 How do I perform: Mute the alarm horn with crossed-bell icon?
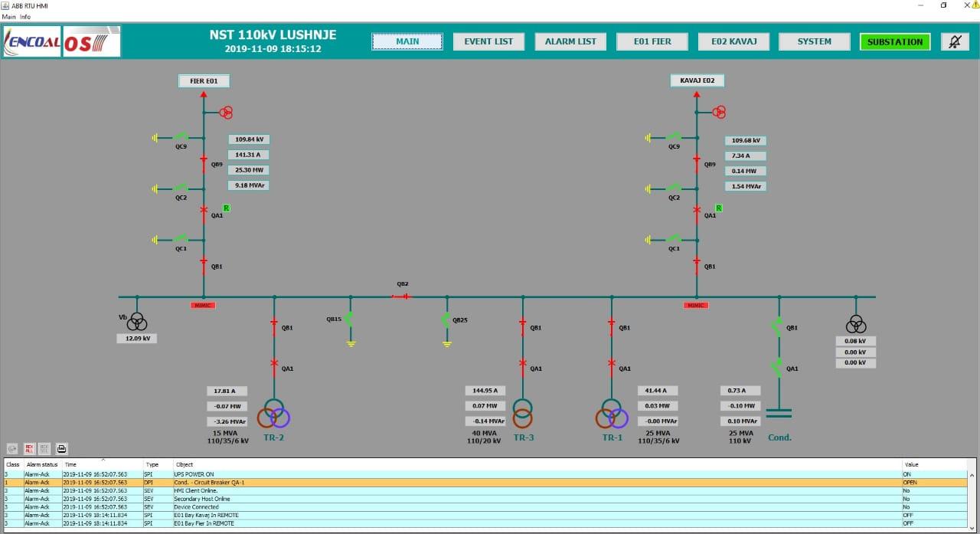coord(954,42)
